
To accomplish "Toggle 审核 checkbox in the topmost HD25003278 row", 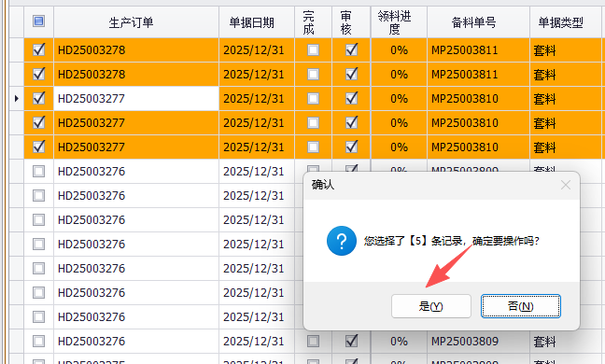I will (351, 49).
